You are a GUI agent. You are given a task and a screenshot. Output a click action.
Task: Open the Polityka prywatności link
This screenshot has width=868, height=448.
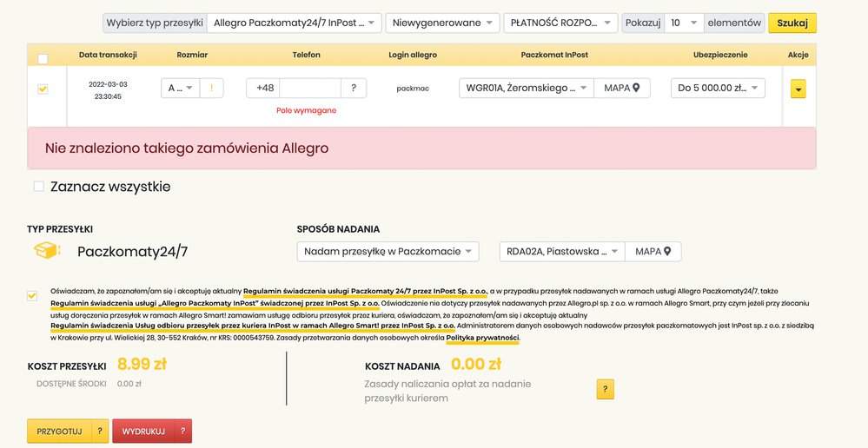tap(483, 338)
